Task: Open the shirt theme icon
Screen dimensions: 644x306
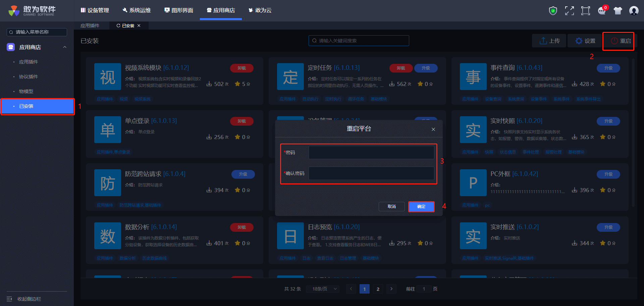Action: 618,11
